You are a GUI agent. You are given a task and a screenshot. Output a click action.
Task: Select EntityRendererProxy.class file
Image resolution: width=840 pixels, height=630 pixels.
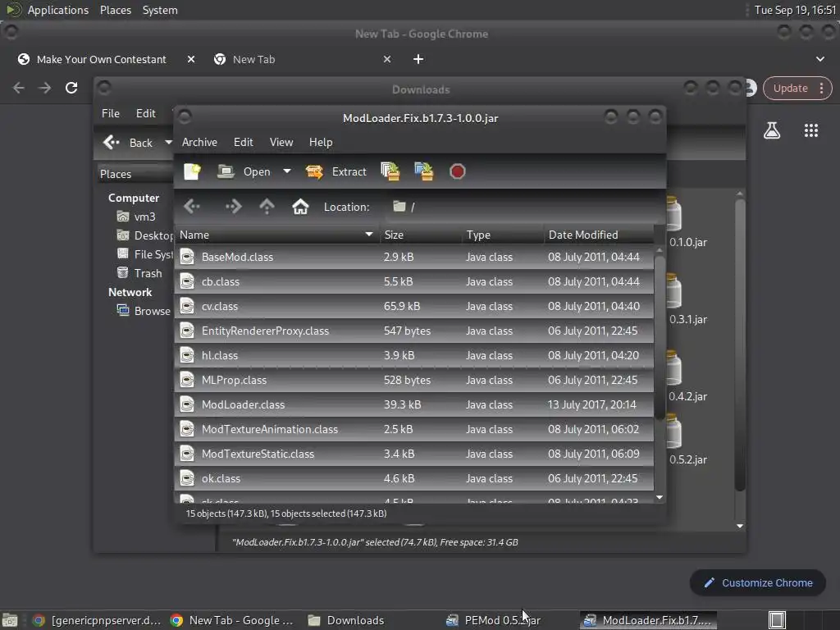coord(414,331)
